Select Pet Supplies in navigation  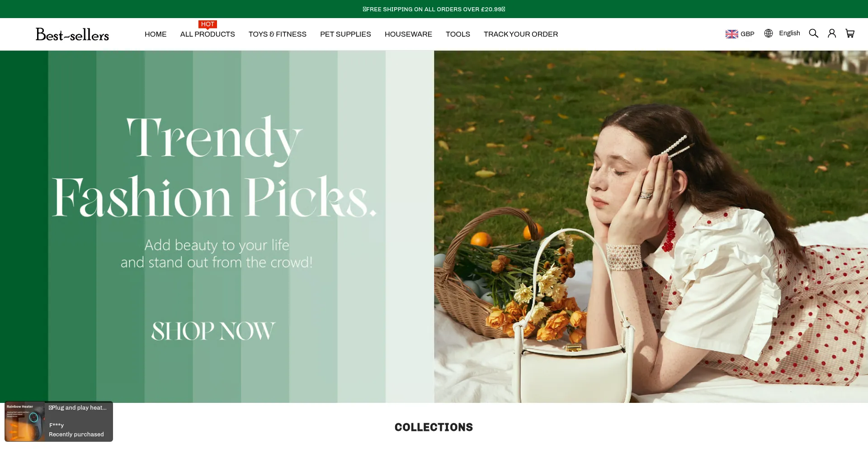[345, 34]
